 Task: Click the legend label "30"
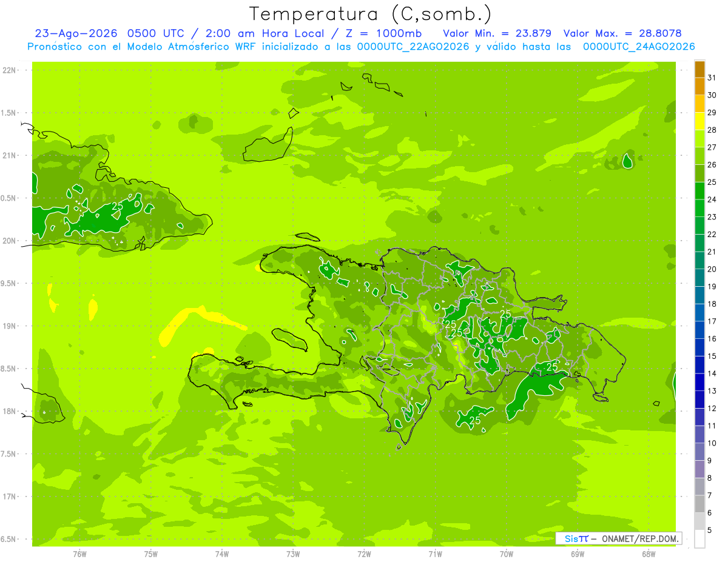[x=712, y=95]
